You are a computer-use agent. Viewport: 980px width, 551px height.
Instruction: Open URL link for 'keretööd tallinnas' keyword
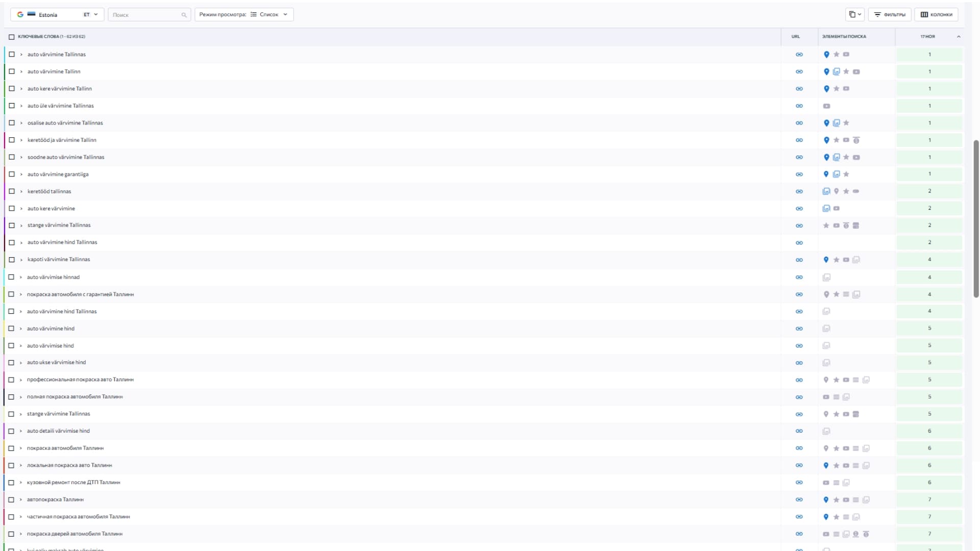click(x=799, y=192)
